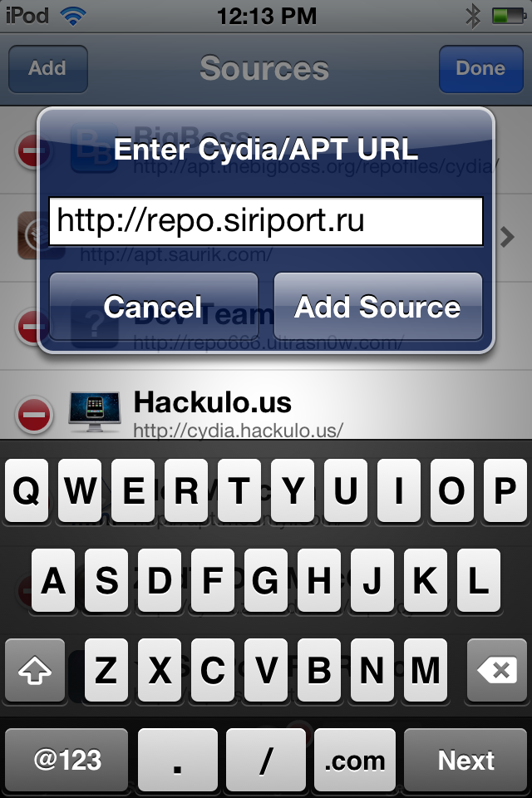Tap the chevron arrow next to saurik source

[x=507, y=237]
